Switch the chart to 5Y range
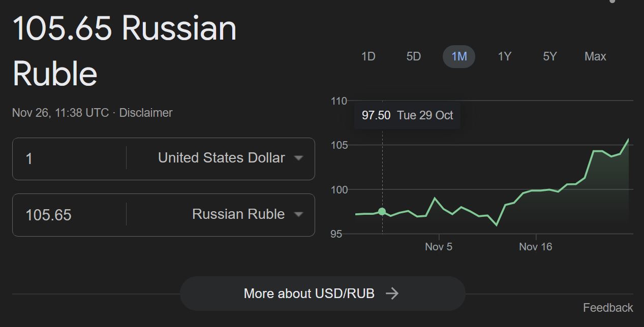This screenshot has height=327, width=644. 550,56
